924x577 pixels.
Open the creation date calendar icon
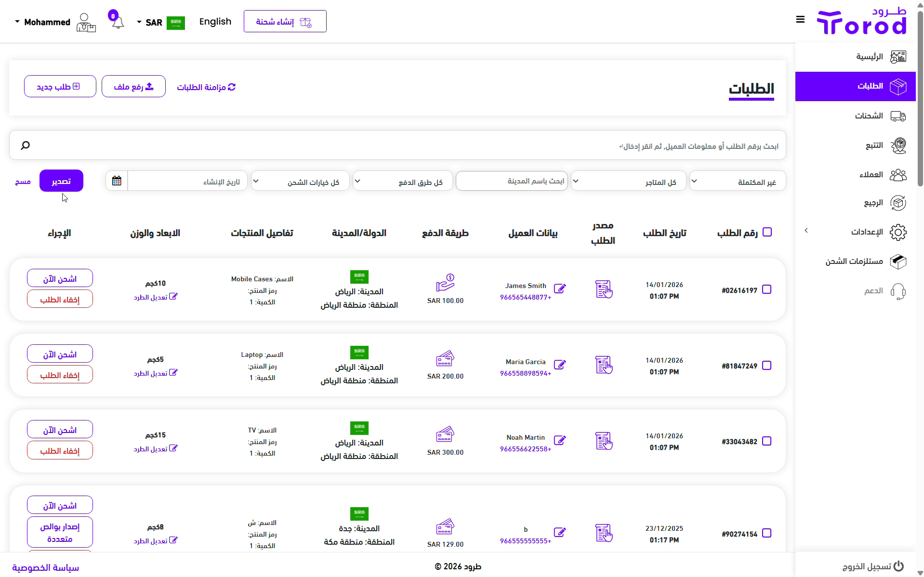[x=117, y=181]
